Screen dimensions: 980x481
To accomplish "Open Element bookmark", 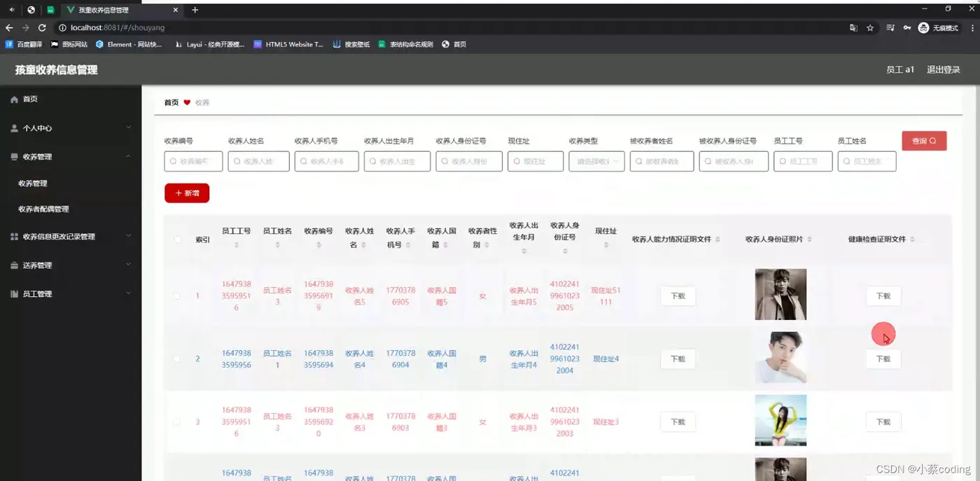I will pyautogui.click(x=129, y=44).
